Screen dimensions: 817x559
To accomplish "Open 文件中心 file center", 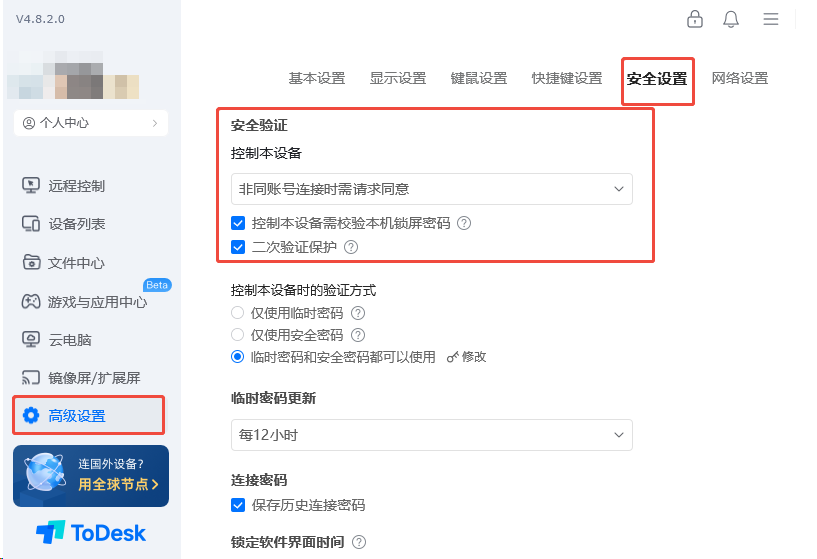I will [x=64, y=263].
